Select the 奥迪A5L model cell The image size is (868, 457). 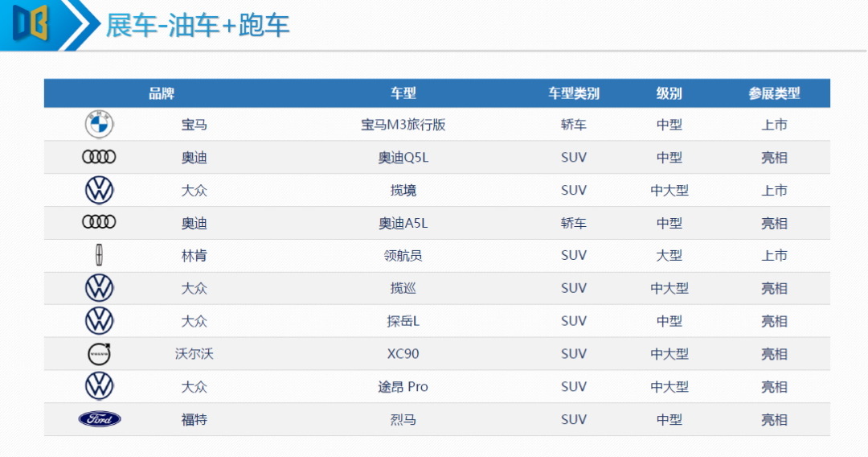coord(403,223)
